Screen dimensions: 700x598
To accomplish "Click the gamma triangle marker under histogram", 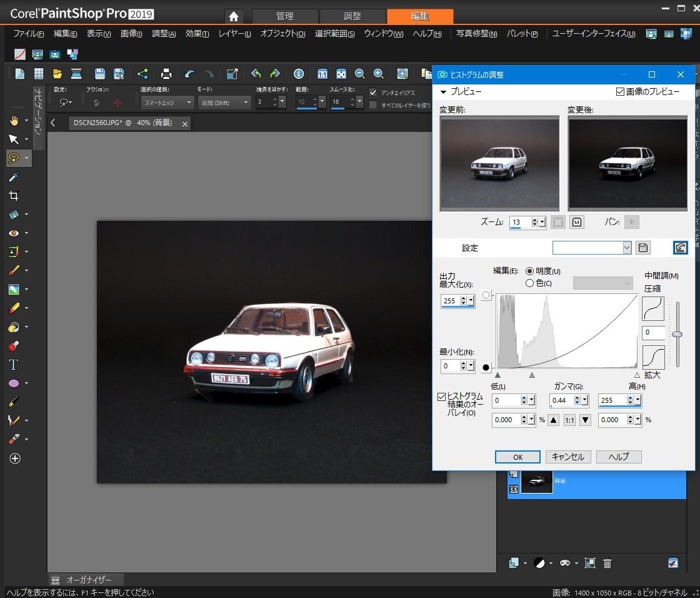I will [x=532, y=375].
